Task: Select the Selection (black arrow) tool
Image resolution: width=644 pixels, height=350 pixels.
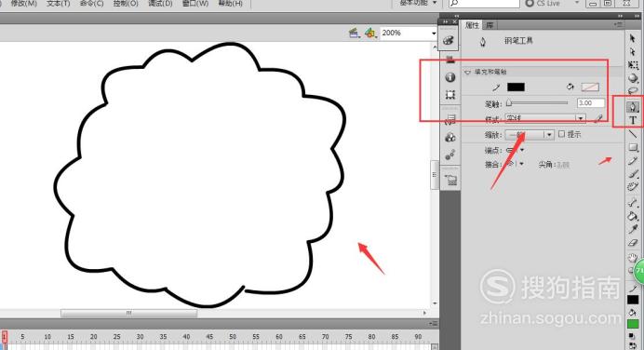Action: [x=633, y=38]
